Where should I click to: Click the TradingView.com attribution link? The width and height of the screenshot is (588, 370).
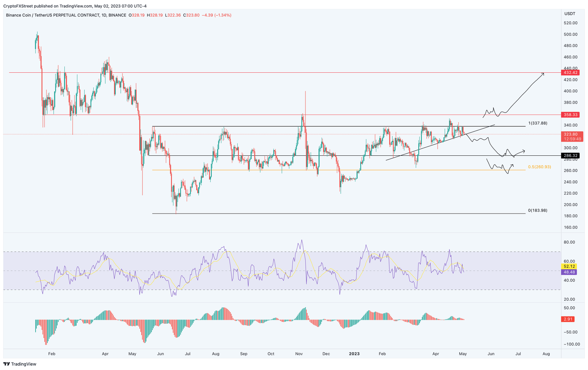tap(75, 6)
